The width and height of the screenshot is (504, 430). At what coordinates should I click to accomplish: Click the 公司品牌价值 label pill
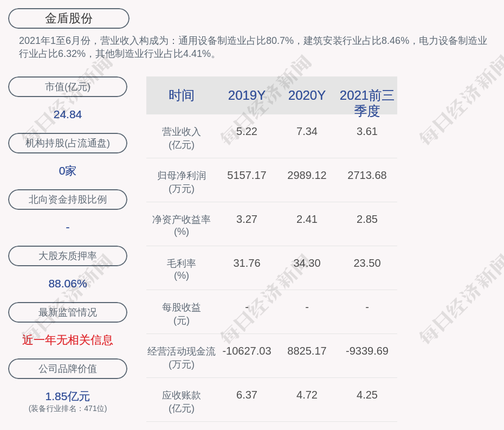(68, 369)
